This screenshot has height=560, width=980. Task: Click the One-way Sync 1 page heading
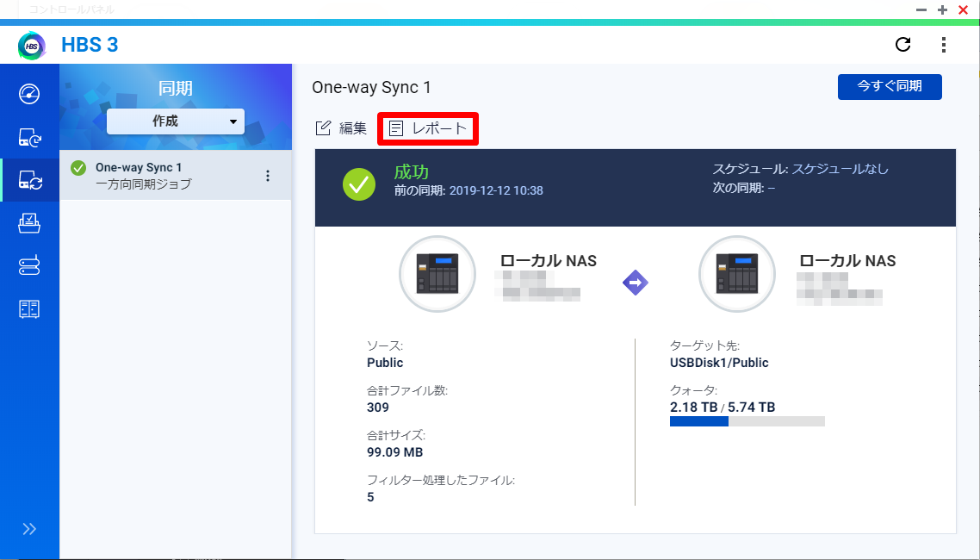pos(371,88)
